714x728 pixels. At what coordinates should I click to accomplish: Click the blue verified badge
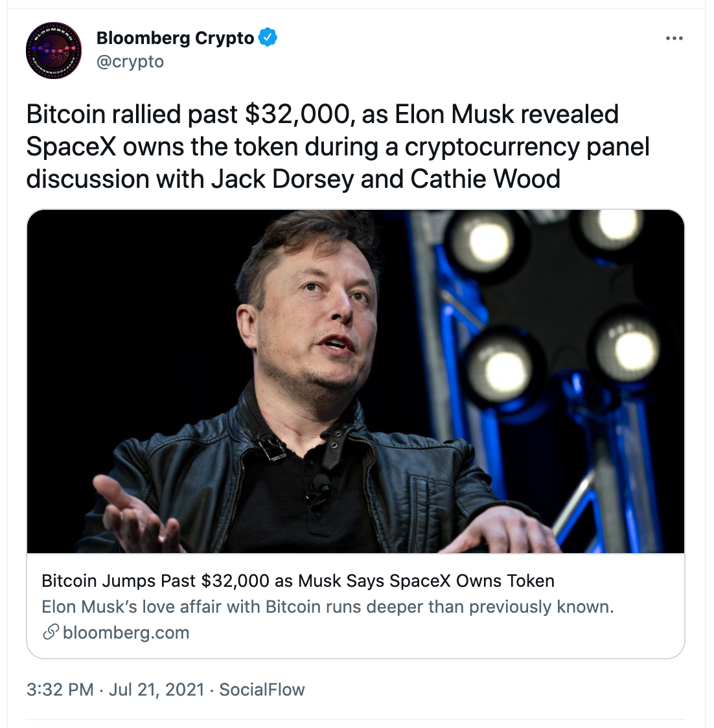[268, 38]
